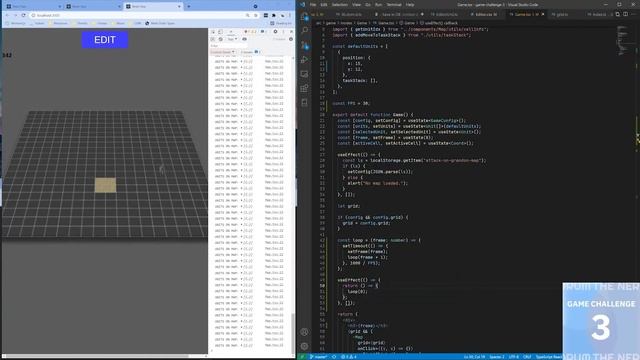
Task: Click 'const FPS = 30;' code line
Action: tap(351, 103)
